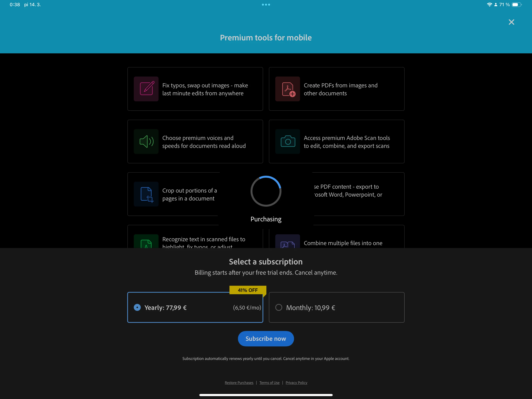The image size is (532, 399).
Task: Click the combine files icon
Action: [x=287, y=243]
